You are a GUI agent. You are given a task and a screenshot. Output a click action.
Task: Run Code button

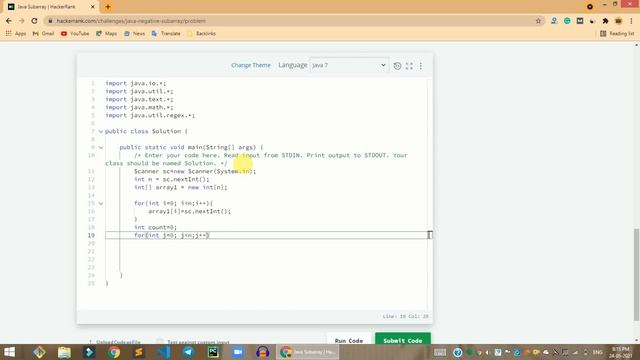(x=349, y=340)
